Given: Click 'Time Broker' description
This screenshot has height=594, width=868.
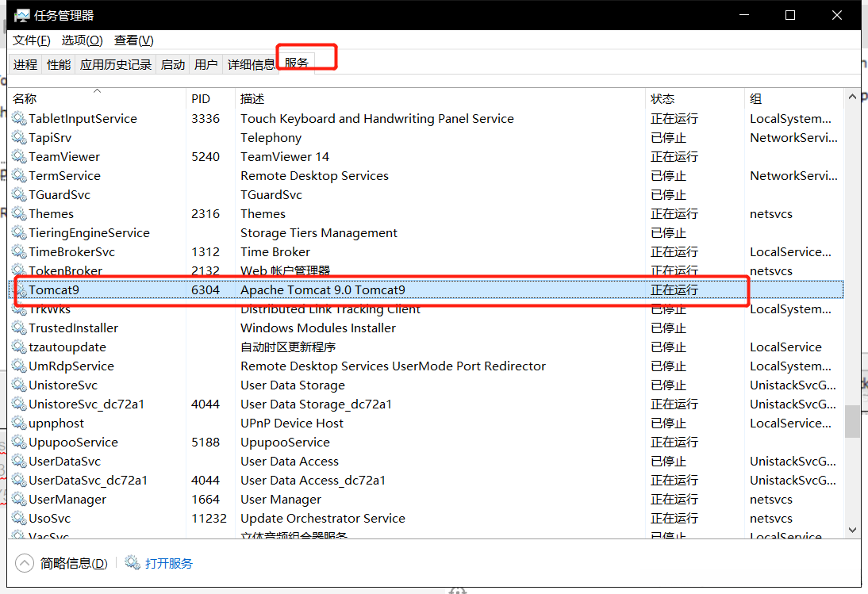Looking at the screenshot, I should [x=275, y=251].
